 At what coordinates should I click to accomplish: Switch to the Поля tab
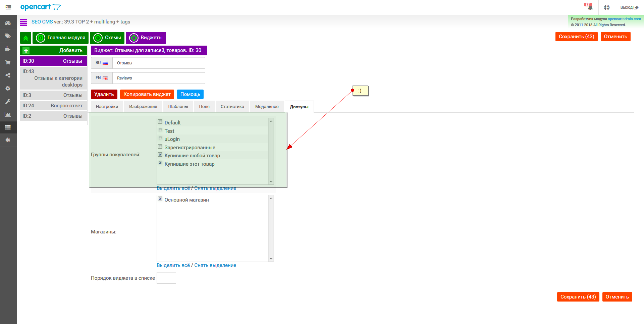(204, 107)
